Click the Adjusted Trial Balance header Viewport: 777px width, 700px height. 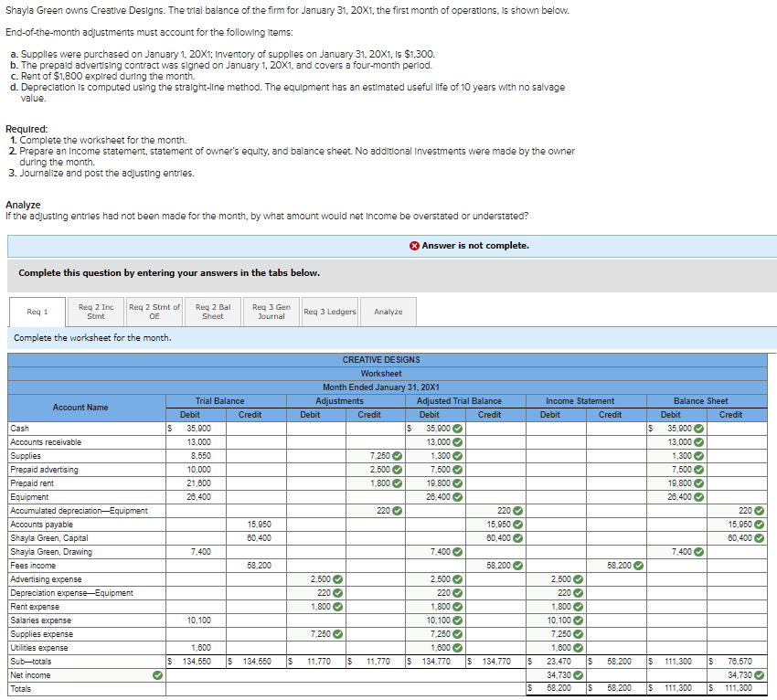click(466, 401)
